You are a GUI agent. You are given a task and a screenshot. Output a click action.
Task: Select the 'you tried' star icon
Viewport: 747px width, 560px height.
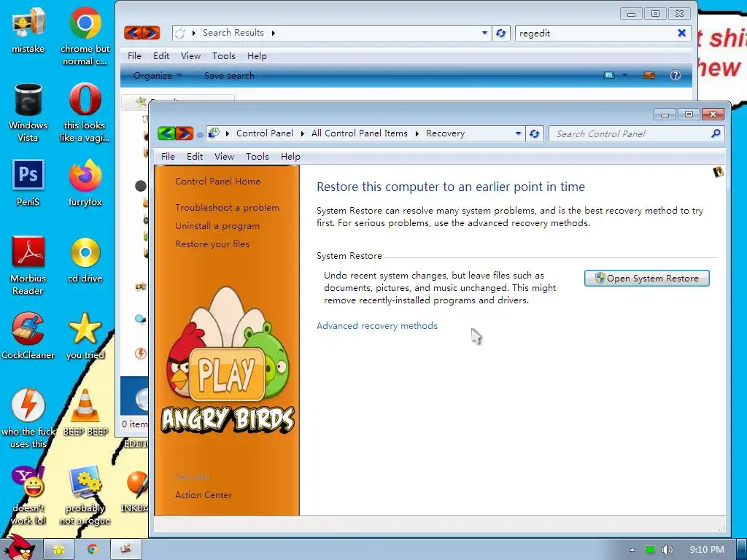pos(85,335)
